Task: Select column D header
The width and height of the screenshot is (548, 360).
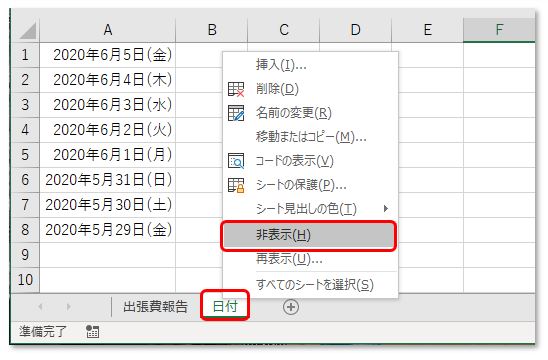Action: point(355,30)
